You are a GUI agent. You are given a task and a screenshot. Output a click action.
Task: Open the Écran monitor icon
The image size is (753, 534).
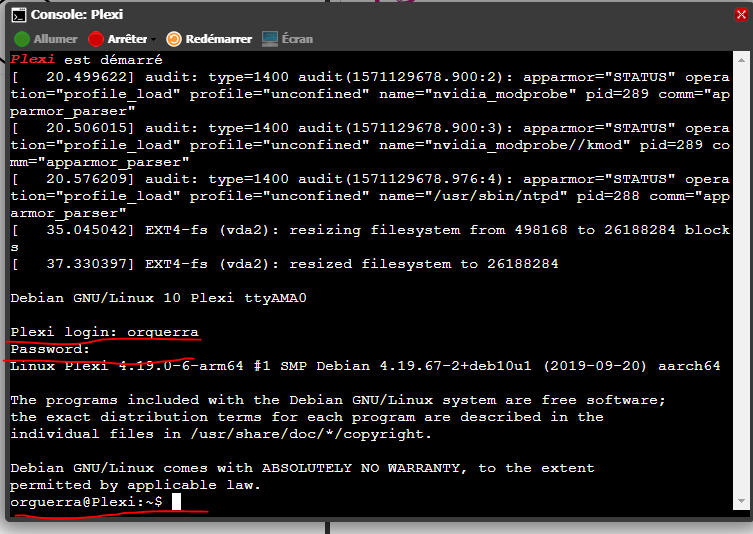click(x=270, y=39)
